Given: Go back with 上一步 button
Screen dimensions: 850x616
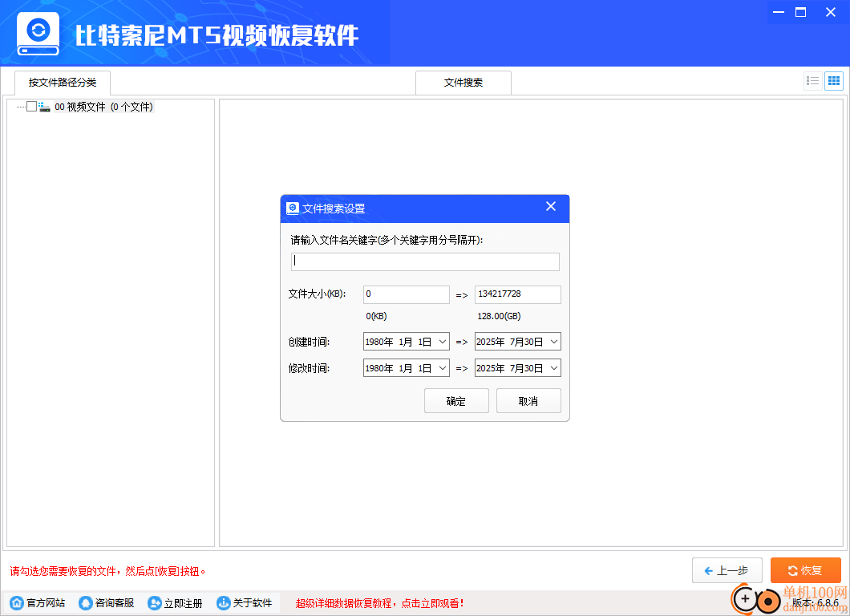Looking at the screenshot, I should [727, 570].
